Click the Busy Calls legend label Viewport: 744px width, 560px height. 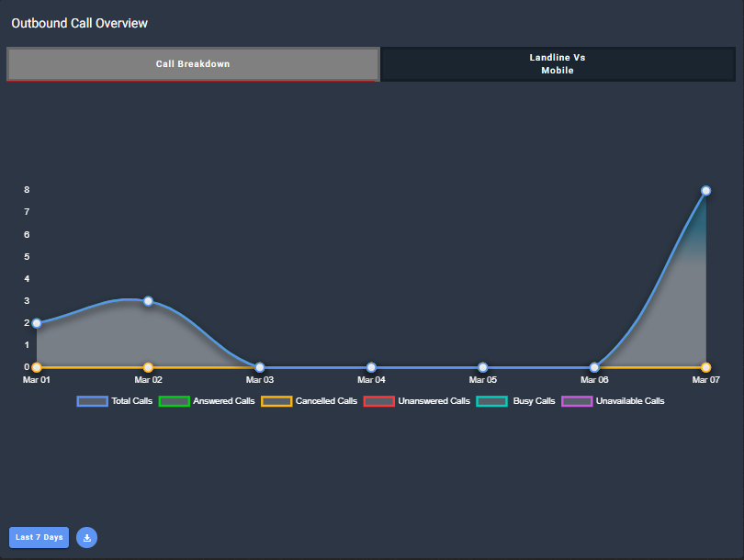534,401
